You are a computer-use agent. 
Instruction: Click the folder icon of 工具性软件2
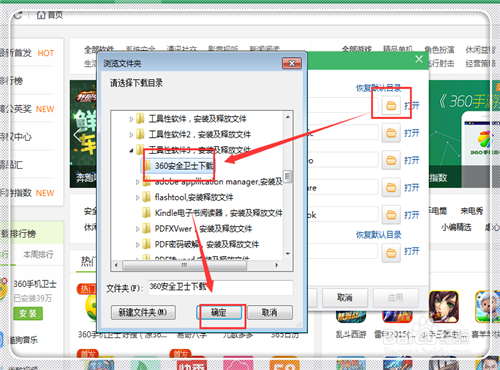point(141,134)
